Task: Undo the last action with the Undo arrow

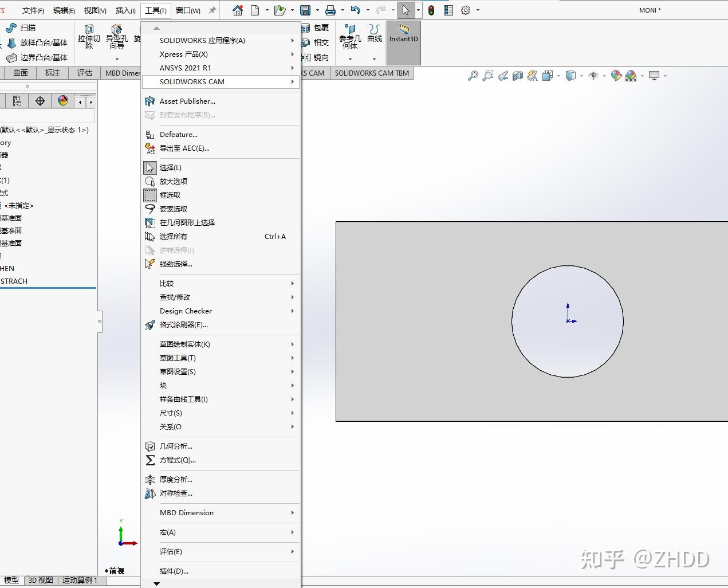Action: tap(356, 10)
